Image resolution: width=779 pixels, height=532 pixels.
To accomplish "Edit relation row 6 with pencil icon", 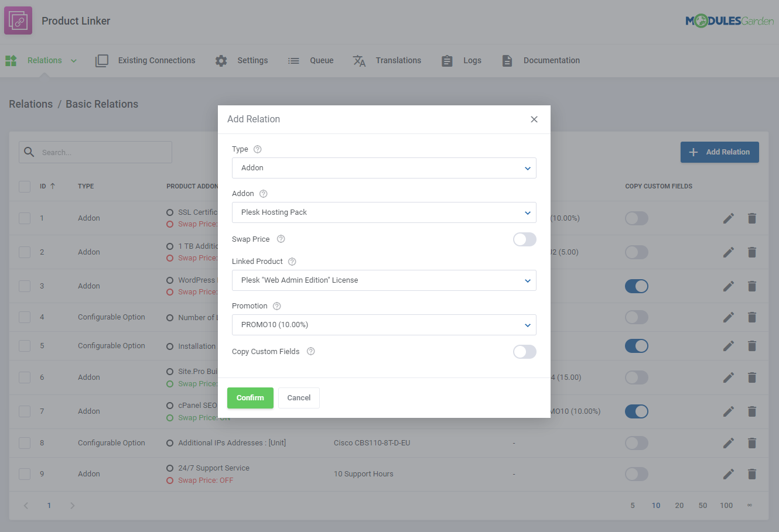I will tap(729, 377).
